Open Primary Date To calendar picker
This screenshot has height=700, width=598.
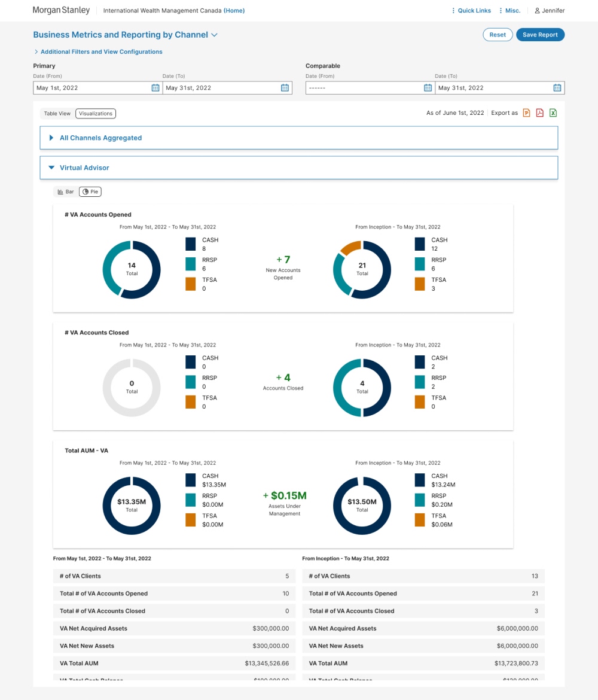point(285,88)
